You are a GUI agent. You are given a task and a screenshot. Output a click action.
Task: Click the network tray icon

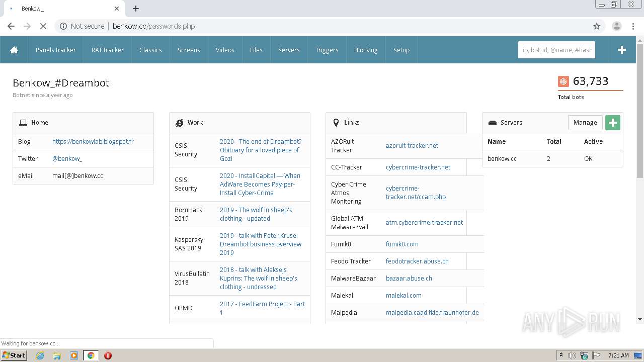pyautogui.click(x=584, y=355)
